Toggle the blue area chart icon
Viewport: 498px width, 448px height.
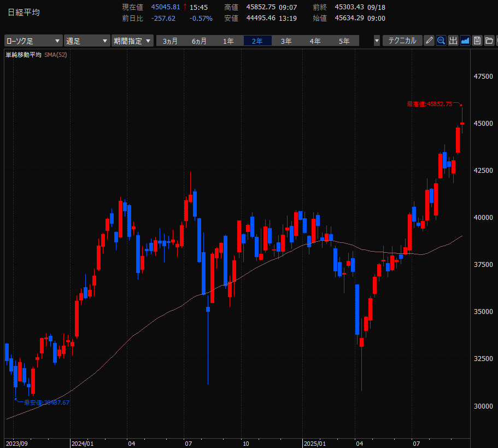point(465,40)
